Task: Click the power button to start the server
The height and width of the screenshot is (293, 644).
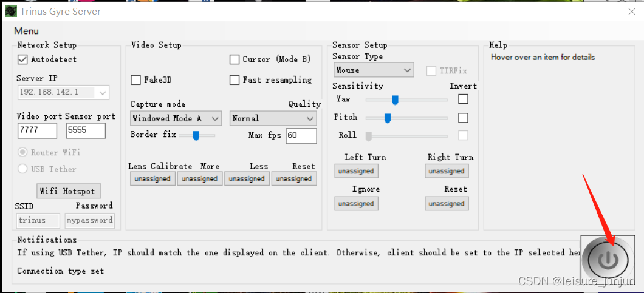Action: click(608, 260)
